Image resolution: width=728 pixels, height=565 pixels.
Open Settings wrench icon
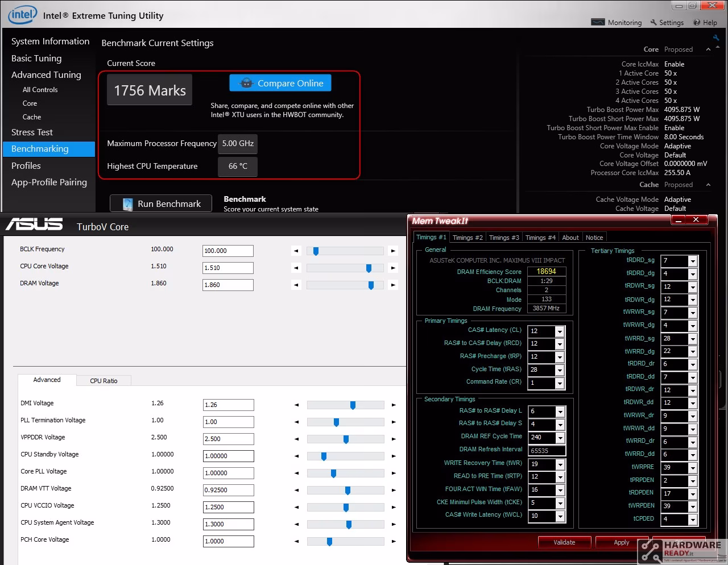[654, 23]
